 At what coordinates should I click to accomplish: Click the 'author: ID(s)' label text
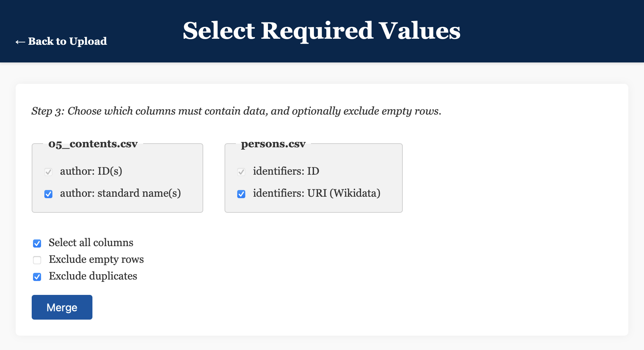tap(91, 171)
